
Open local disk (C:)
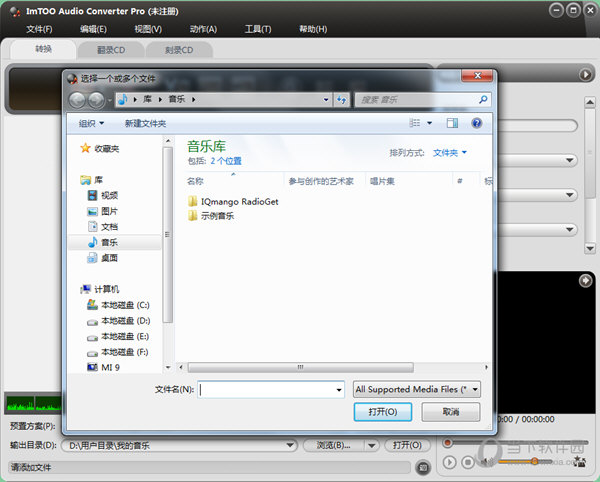click(x=118, y=305)
